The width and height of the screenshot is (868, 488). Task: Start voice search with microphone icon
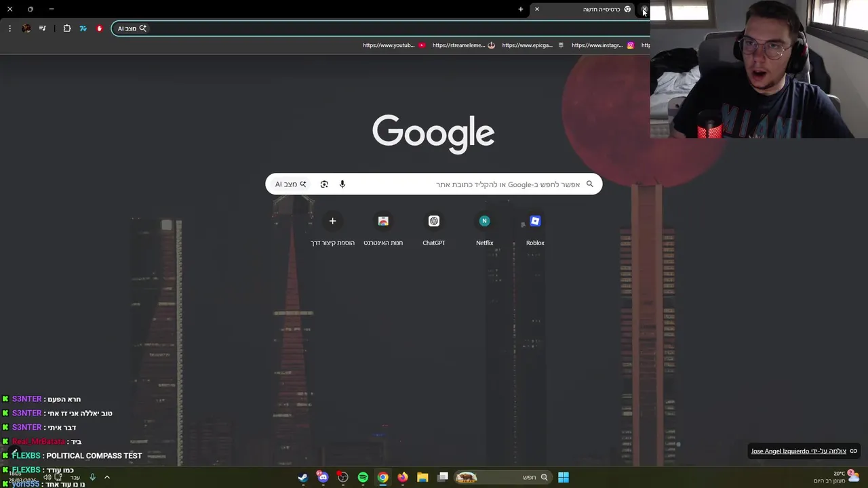tap(342, 184)
